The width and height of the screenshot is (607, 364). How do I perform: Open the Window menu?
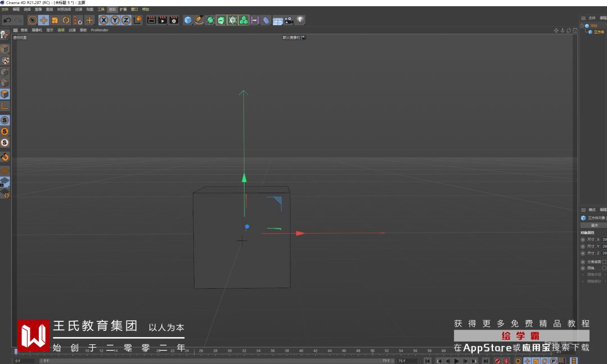coord(134,10)
